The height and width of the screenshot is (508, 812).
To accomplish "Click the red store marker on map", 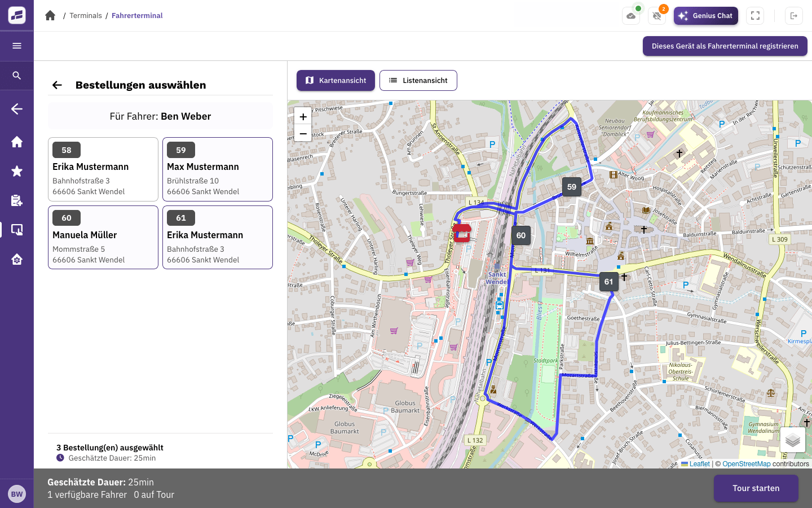I will point(462,233).
